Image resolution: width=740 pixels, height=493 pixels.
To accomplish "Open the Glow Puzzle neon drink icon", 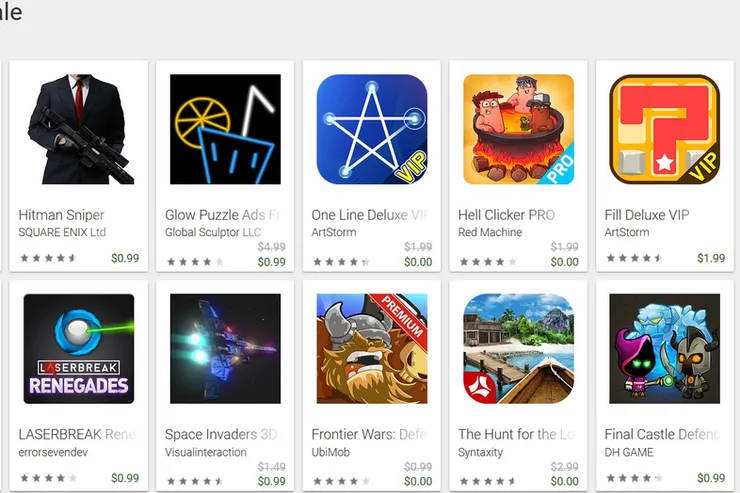I will pyautogui.click(x=225, y=129).
